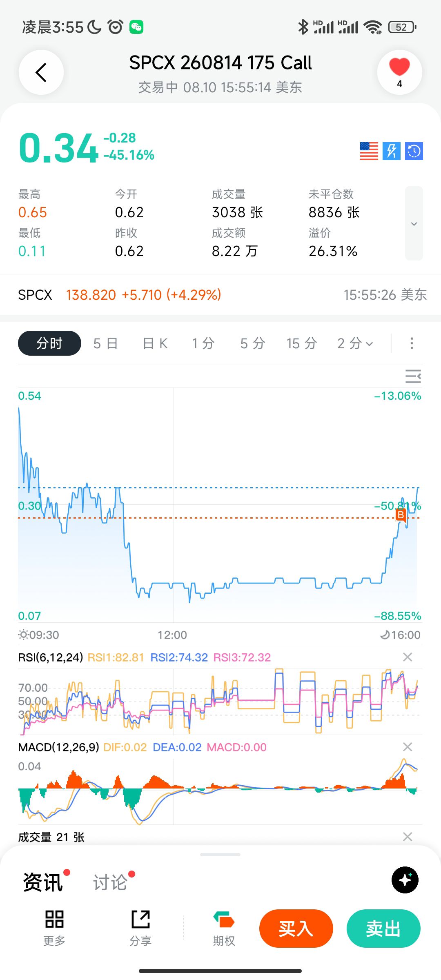Image resolution: width=441 pixels, height=980 pixels.
Task: Open the 更多 grid menu
Action: 54,928
